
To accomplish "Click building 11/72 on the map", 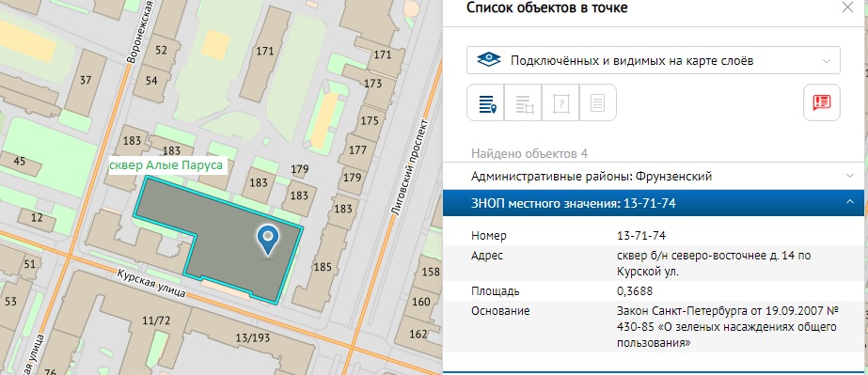I will point(155,320).
